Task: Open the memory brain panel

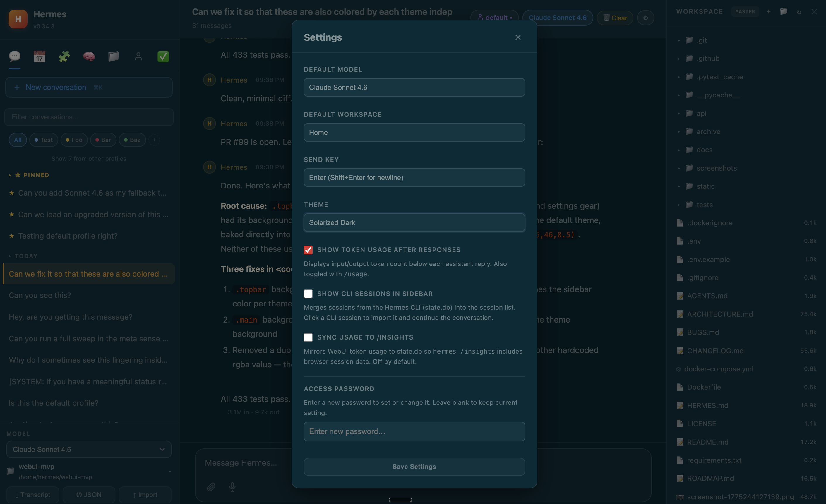Action: coord(89,56)
